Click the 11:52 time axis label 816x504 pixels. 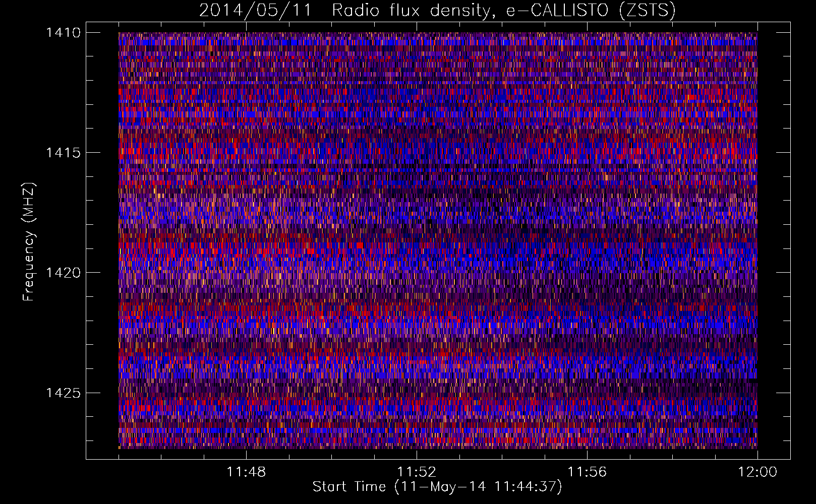417,472
